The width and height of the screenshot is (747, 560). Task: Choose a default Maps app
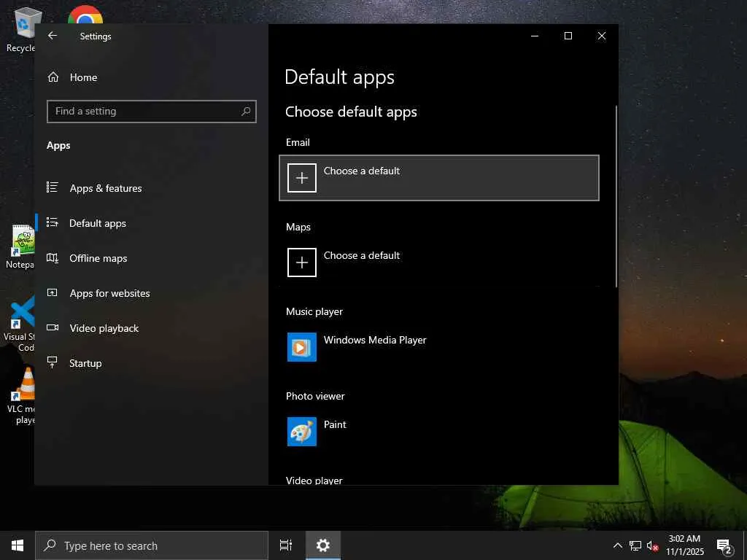click(x=438, y=262)
